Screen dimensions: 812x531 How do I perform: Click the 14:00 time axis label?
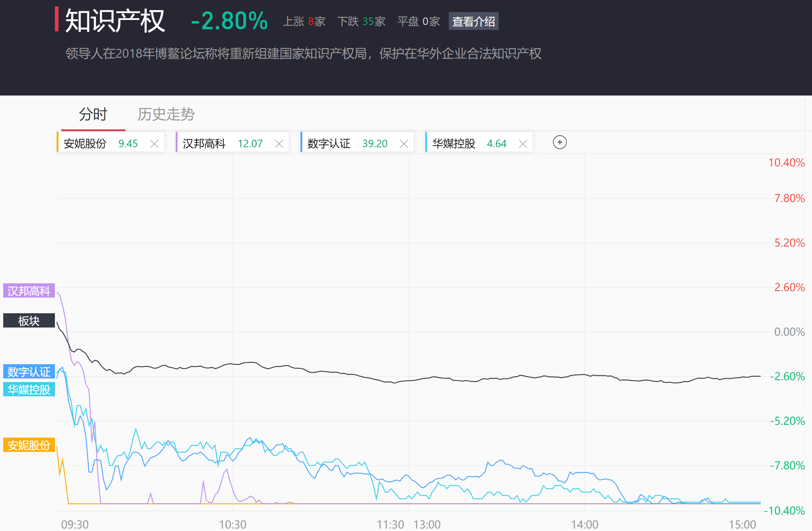[x=585, y=525]
